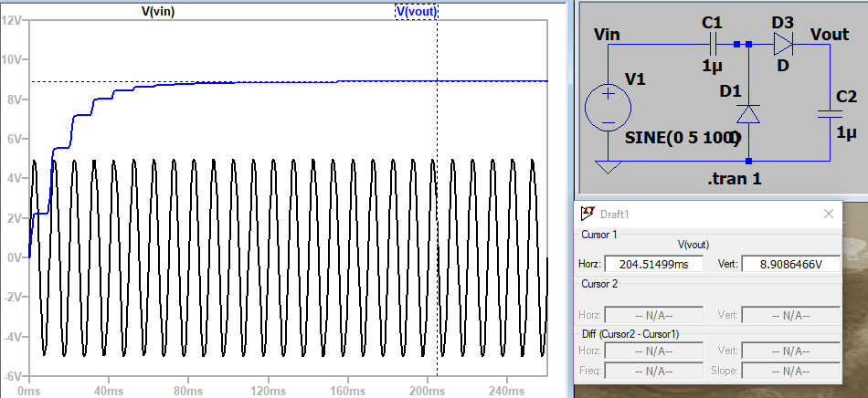
Task: Click Cursor 2 Horz field
Action: click(652, 315)
